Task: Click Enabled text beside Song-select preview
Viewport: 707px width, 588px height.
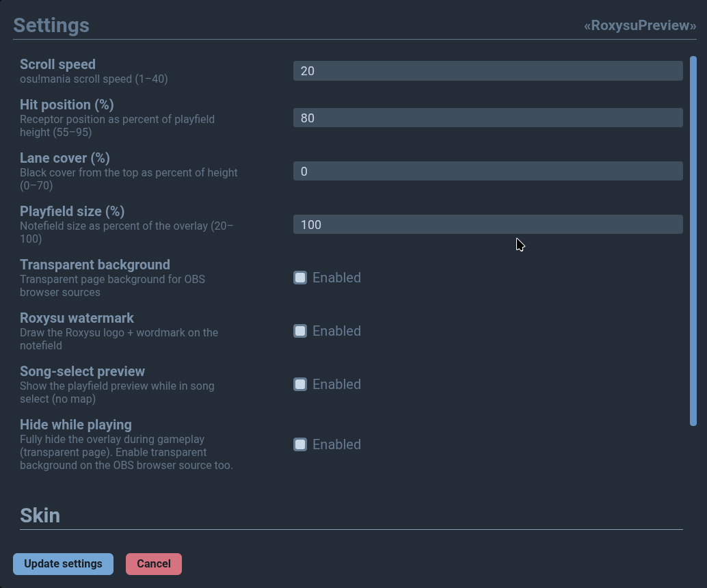Action: (x=337, y=384)
